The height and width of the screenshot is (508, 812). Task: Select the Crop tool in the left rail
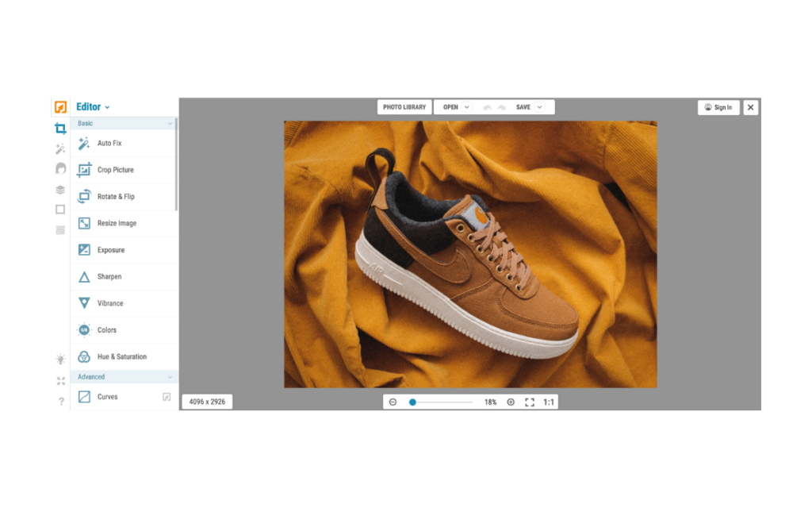coord(60,129)
